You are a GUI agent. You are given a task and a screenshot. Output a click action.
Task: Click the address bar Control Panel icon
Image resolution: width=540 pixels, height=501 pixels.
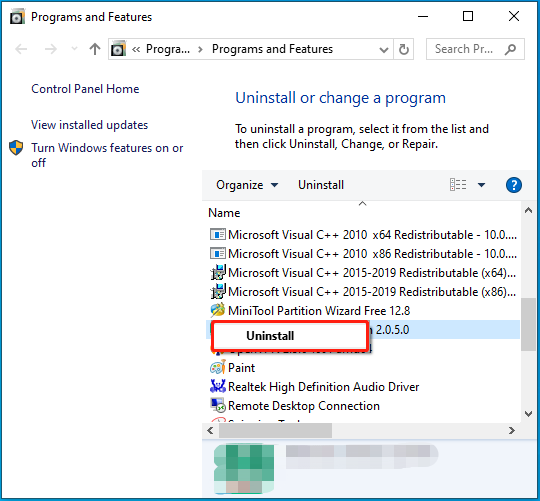pos(118,49)
